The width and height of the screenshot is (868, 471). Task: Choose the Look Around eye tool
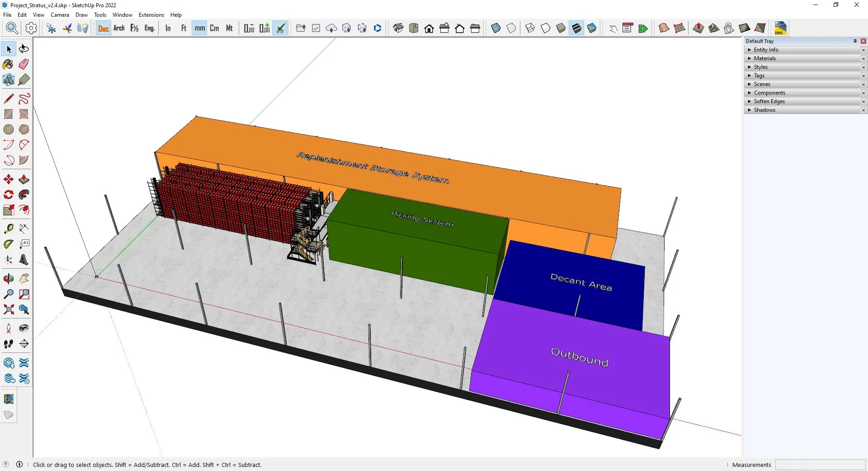24,328
